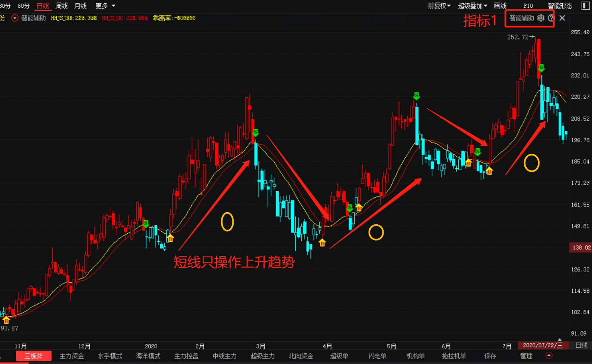The height and width of the screenshot is (364, 592).
Task: Select the 北向资金 indicator tab
Action: click(x=301, y=356)
